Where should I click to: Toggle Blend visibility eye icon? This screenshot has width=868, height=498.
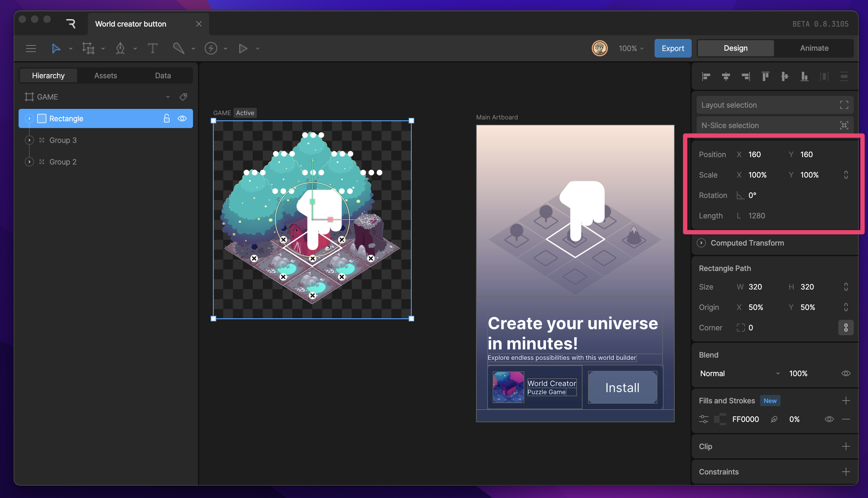pyautogui.click(x=845, y=374)
